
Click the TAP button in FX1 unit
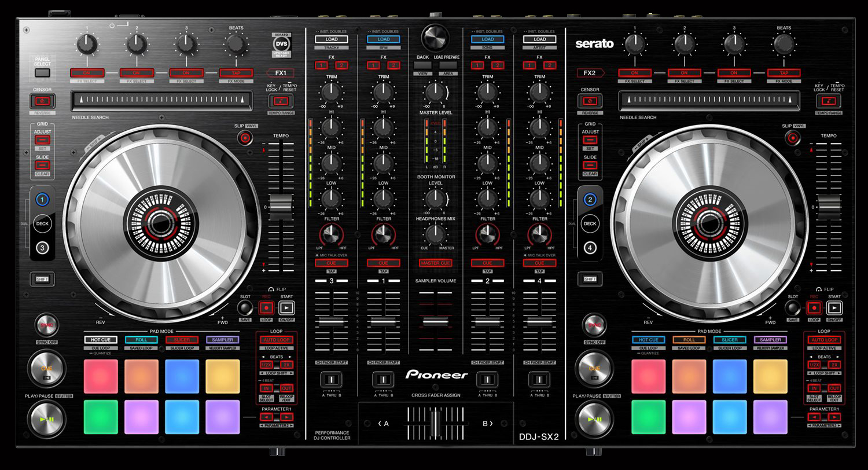pyautogui.click(x=236, y=73)
